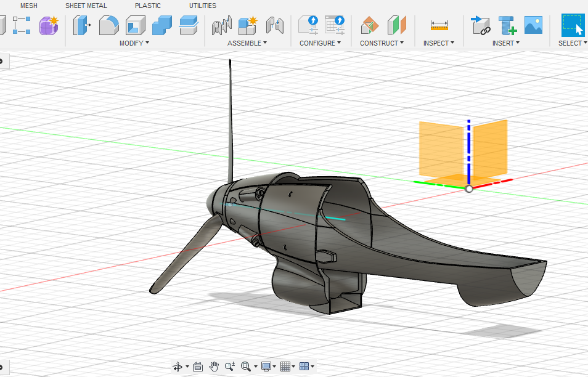Screen dimensions: 588x377
Task: Open the CONFIGURE dropdown menu
Action: pyautogui.click(x=321, y=43)
